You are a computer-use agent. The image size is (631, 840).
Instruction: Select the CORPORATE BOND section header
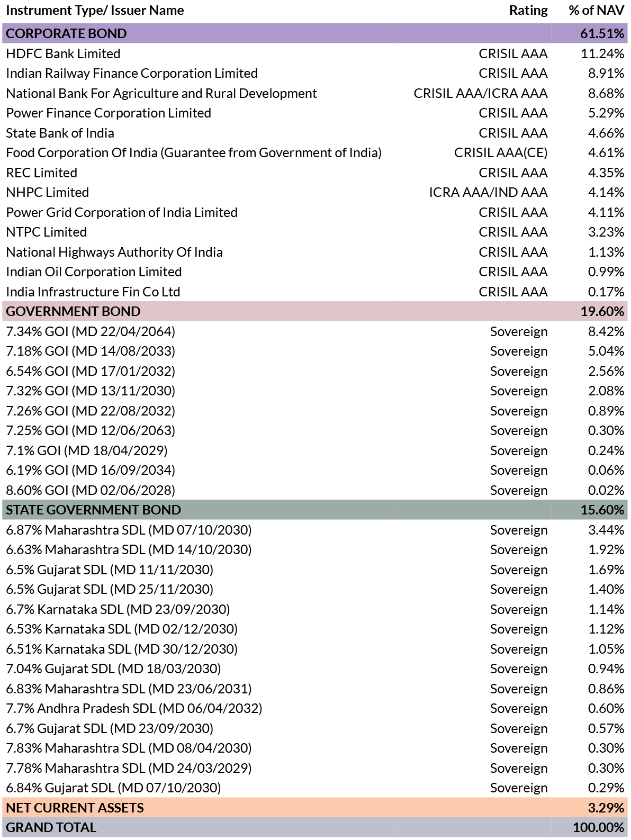pos(315,33)
